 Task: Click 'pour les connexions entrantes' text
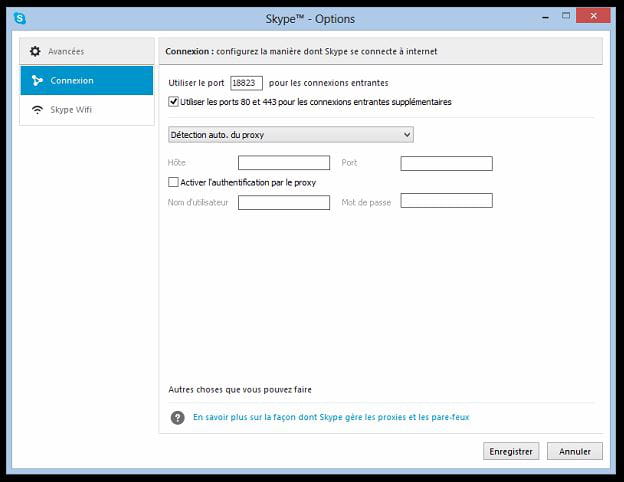329,83
